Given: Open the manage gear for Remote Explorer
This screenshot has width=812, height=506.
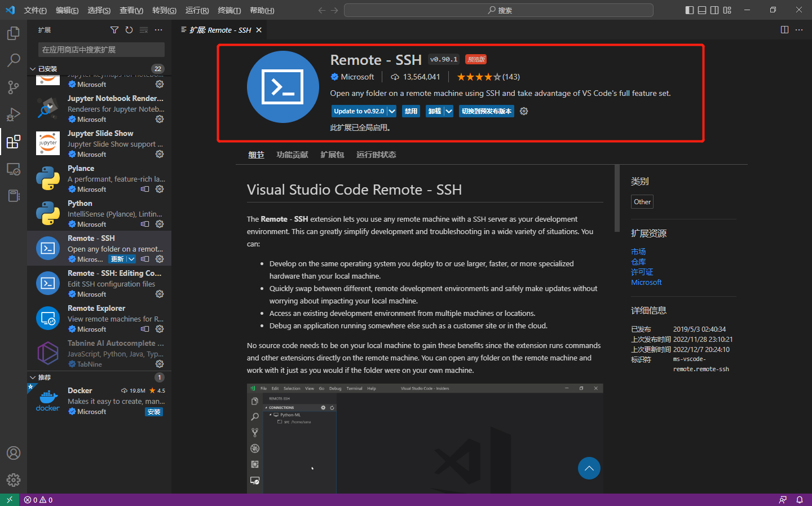Looking at the screenshot, I should 160,329.
